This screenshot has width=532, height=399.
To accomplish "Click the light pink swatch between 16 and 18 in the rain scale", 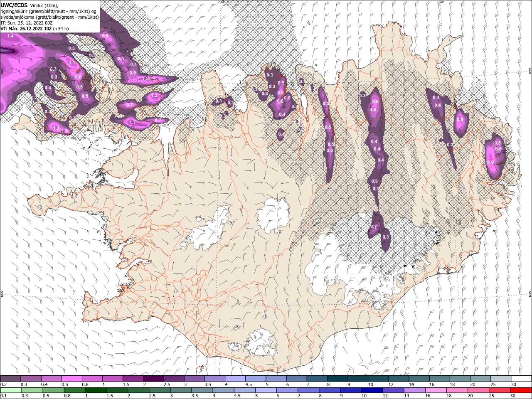I will point(435,390).
